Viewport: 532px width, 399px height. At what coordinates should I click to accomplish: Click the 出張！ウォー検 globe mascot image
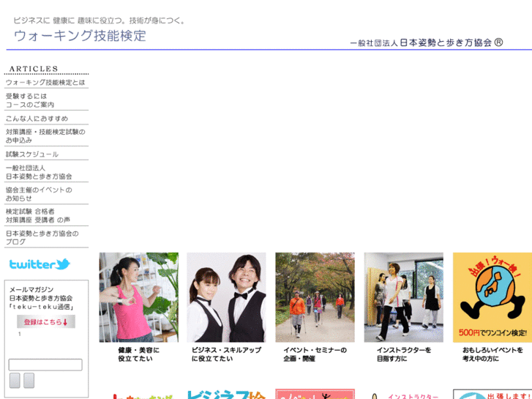click(492, 297)
